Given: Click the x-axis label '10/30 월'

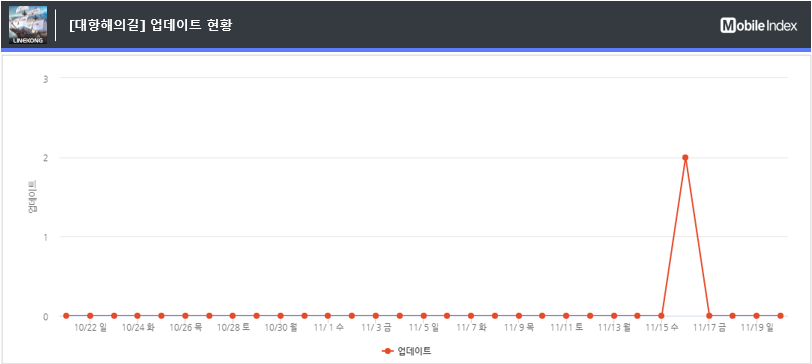Looking at the screenshot, I should pyautogui.click(x=281, y=328).
